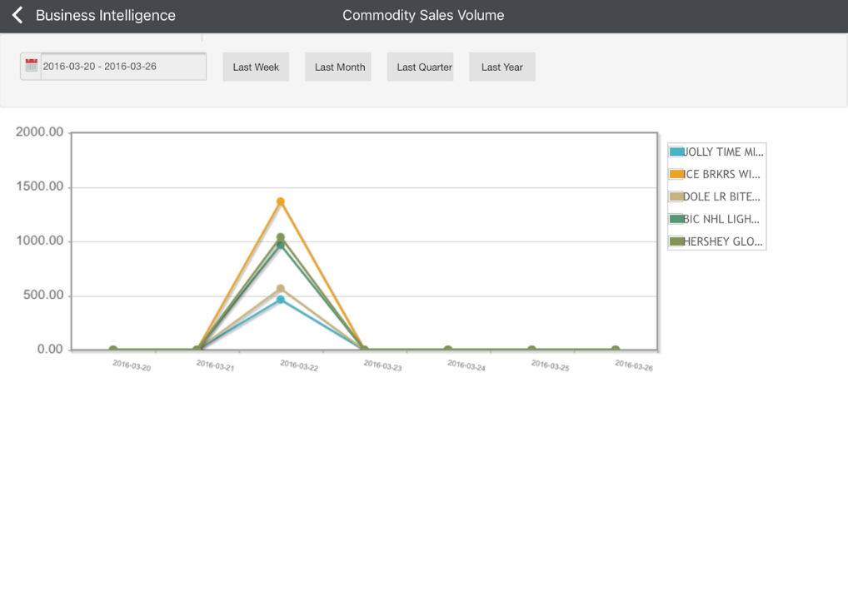Tap the back arrow icon
This screenshot has height=616, width=848.
17,15
